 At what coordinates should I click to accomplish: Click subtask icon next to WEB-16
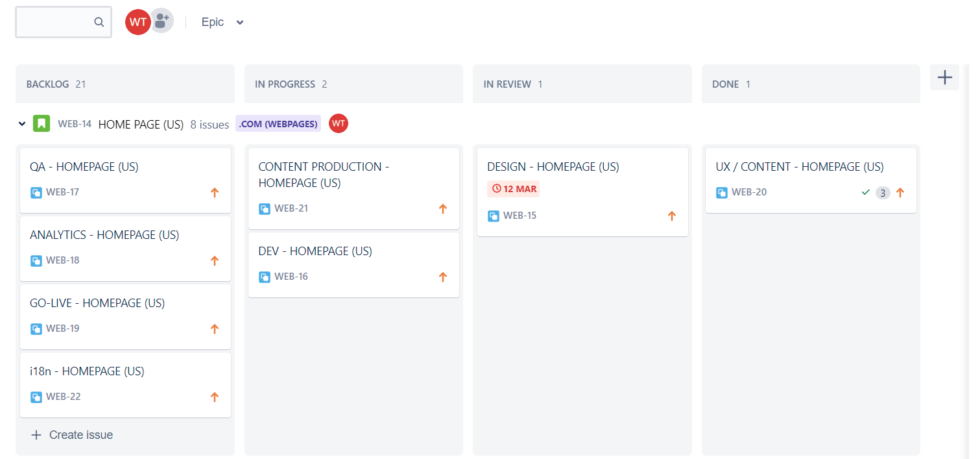[x=264, y=277]
